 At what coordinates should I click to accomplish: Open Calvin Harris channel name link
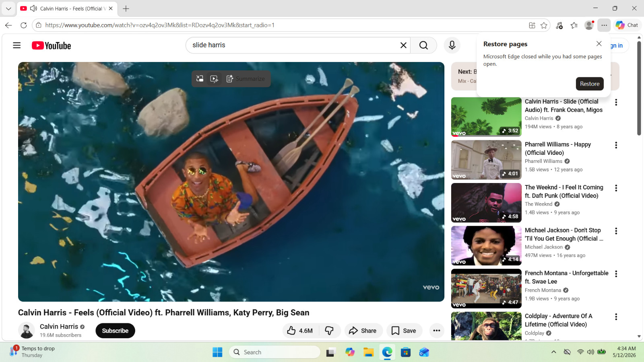59,327
